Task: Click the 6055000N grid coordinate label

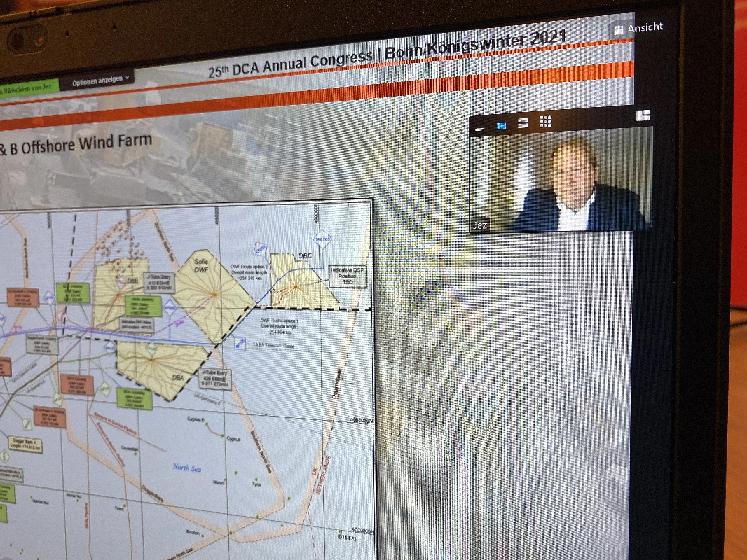Action: pos(361,420)
